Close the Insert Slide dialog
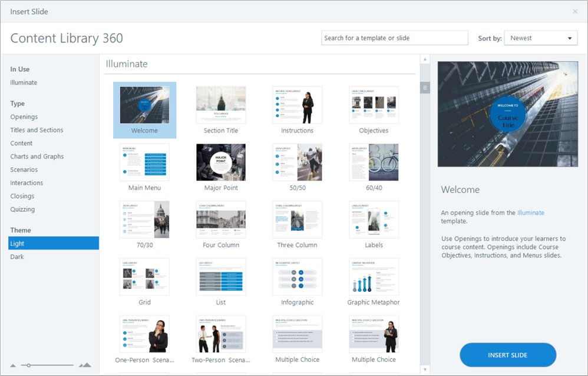 click(x=575, y=12)
